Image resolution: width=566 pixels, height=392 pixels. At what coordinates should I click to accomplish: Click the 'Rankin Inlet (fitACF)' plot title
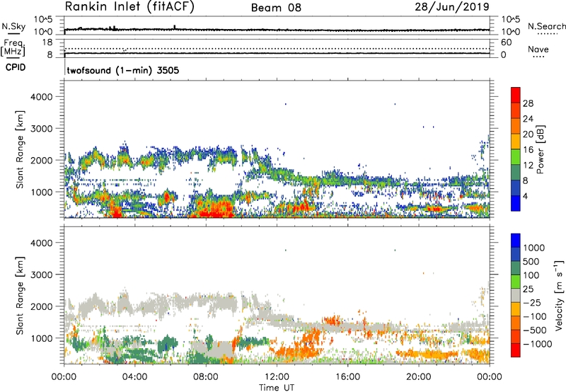click(129, 7)
